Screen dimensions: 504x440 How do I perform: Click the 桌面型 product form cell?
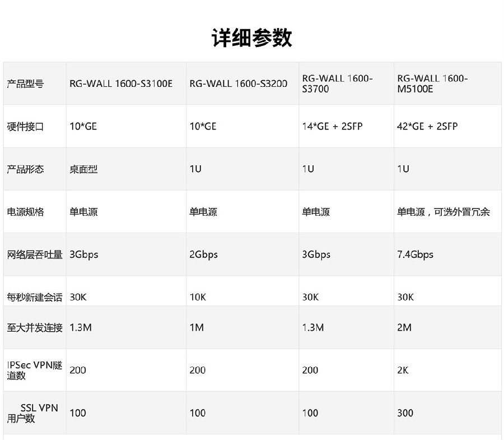83,169
